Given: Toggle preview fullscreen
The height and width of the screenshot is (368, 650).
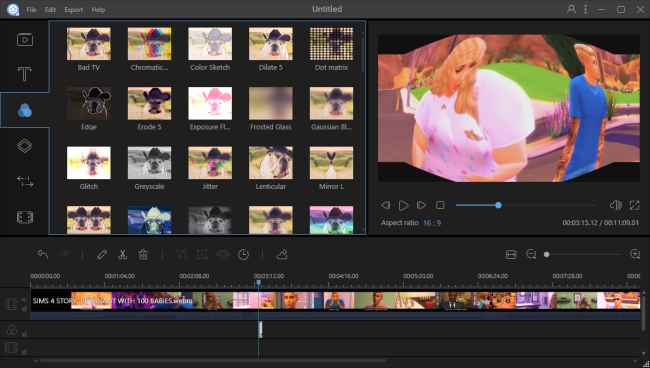Looking at the screenshot, I should coord(634,205).
